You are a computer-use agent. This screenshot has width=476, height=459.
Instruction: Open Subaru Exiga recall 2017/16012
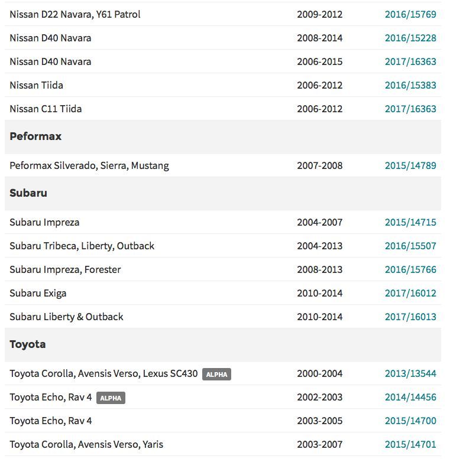[410, 294]
